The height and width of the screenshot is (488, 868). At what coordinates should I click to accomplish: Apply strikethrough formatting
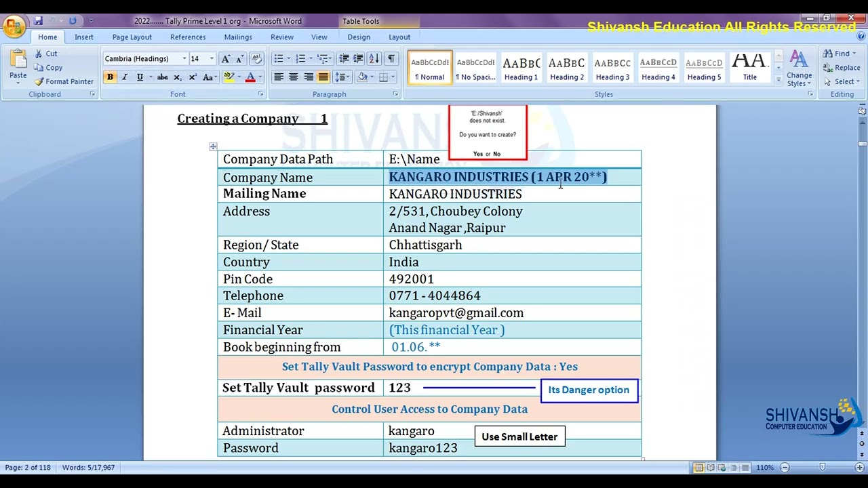162,77
